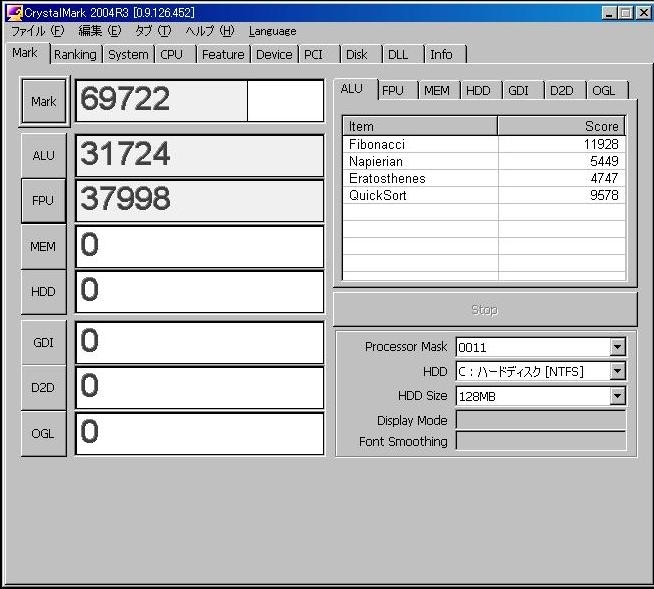The height and width of the screenshot is (589, 654).
Task: Click the Fibonacci score 11928
Action: [601, 144]
